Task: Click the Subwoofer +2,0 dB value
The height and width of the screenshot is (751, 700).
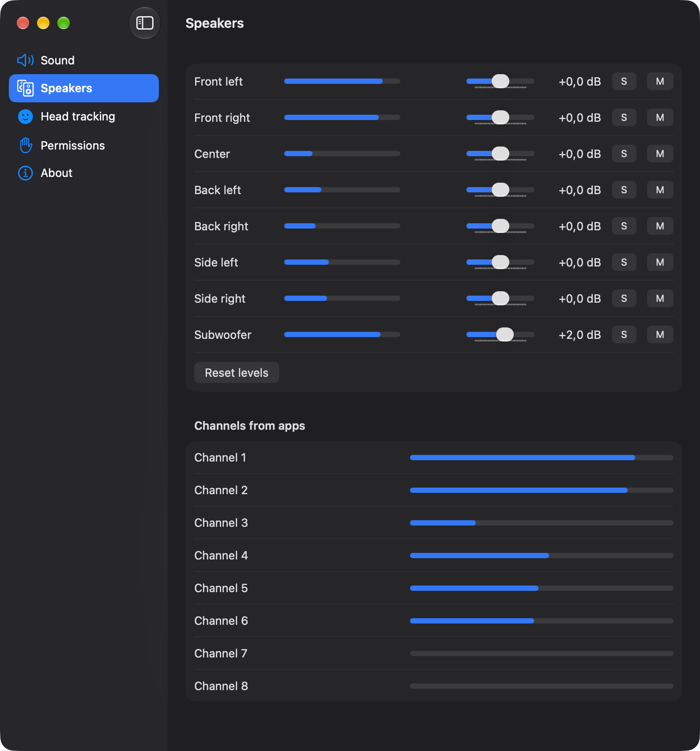Action: tap(580, 335)
